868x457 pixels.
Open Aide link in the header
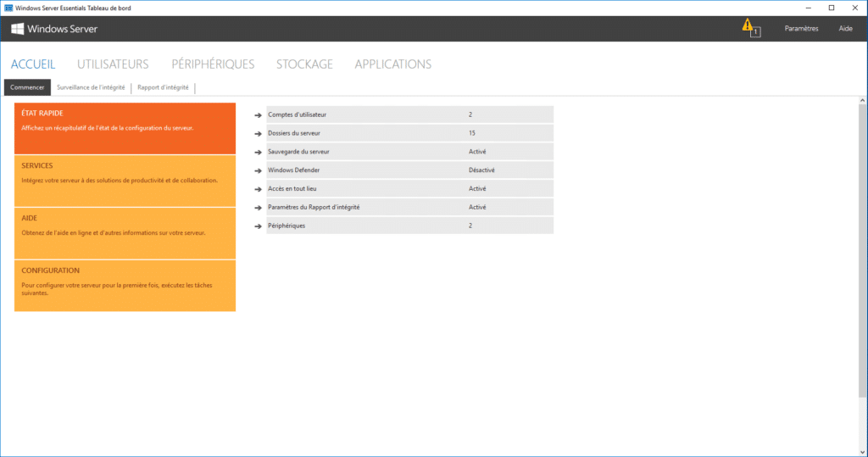[845, 28]
